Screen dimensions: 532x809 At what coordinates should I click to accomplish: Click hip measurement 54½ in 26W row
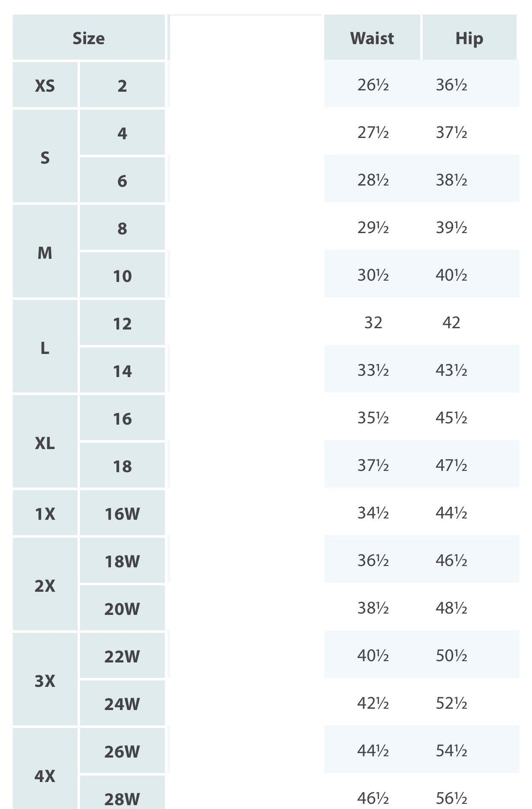pos(451,750)
